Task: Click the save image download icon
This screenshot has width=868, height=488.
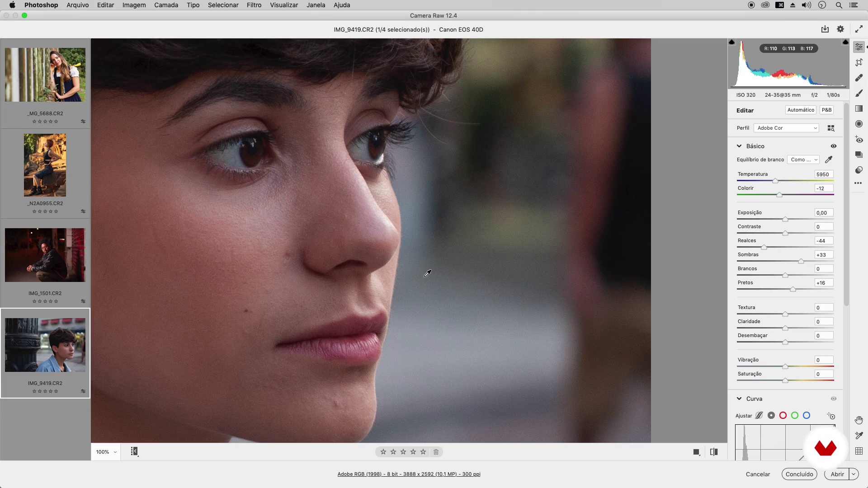Action: [x=825, y=29]
